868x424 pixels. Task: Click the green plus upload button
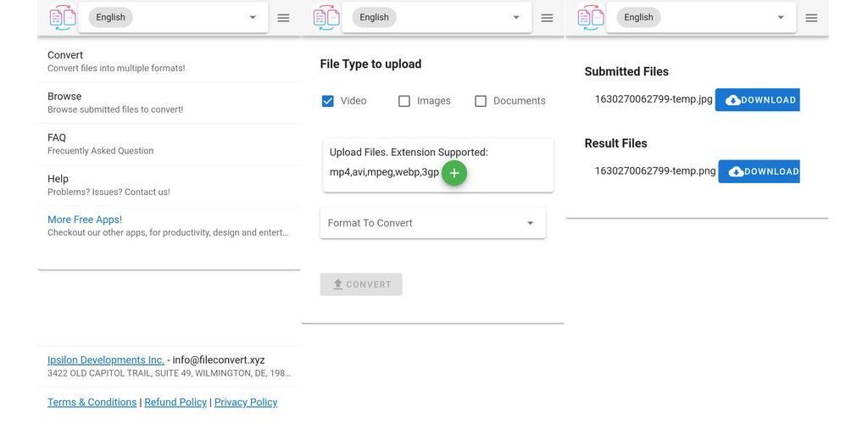tap(454, 173)
